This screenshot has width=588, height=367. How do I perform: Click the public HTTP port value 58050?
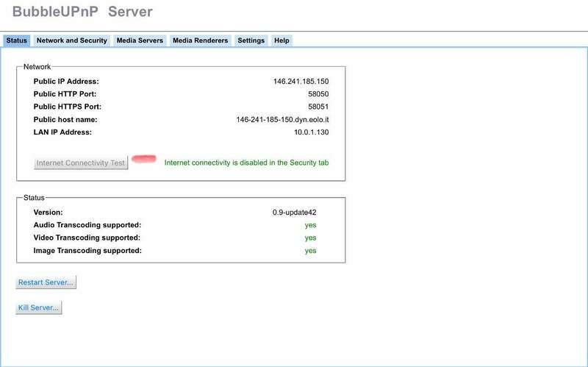318,94
